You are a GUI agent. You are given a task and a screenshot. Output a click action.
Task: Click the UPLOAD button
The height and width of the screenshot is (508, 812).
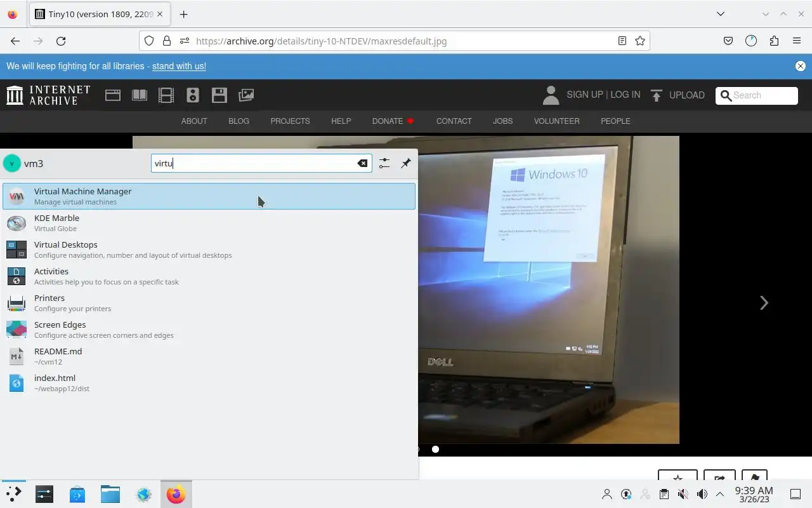[x=678, y=95]
